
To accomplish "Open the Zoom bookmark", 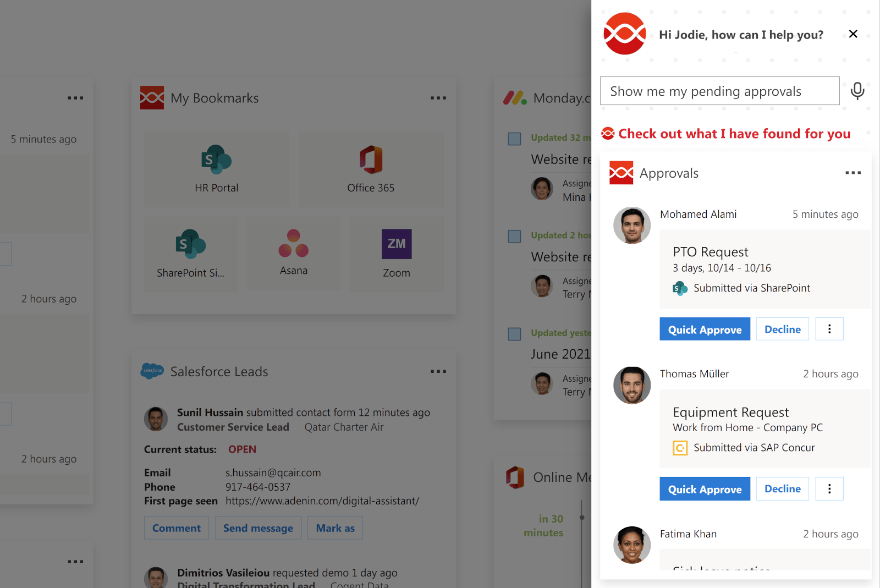I will click(x=396, y=254).
